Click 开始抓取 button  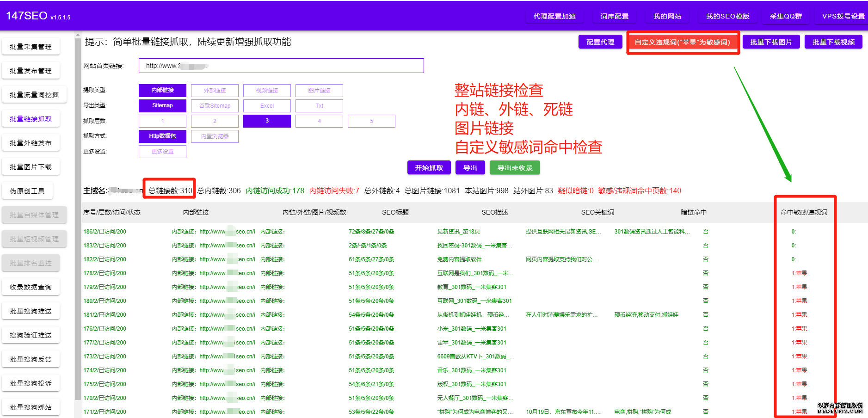(x=429, y=167)
